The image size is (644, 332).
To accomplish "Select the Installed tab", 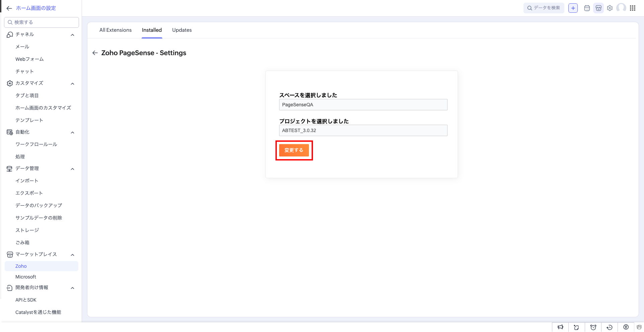I will 152,30.
